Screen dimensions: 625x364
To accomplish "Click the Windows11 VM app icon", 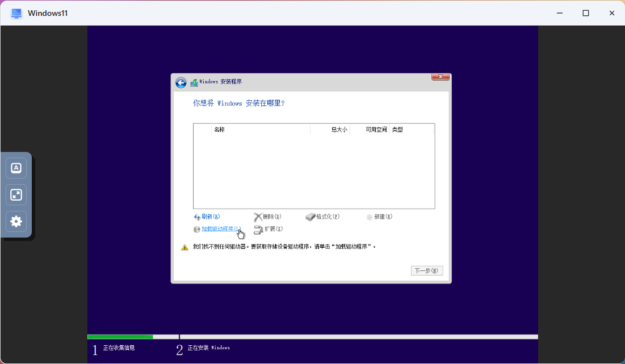I will [x=16, y=13].
